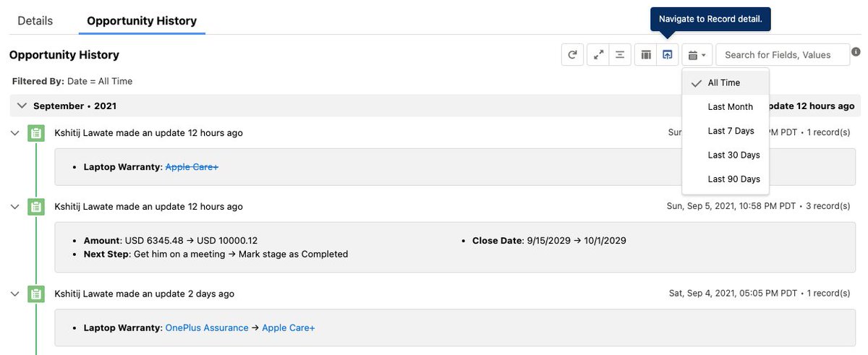The image size is (868, 355).
Task: Collapse the September 2021 section
Action: point(22,106)
